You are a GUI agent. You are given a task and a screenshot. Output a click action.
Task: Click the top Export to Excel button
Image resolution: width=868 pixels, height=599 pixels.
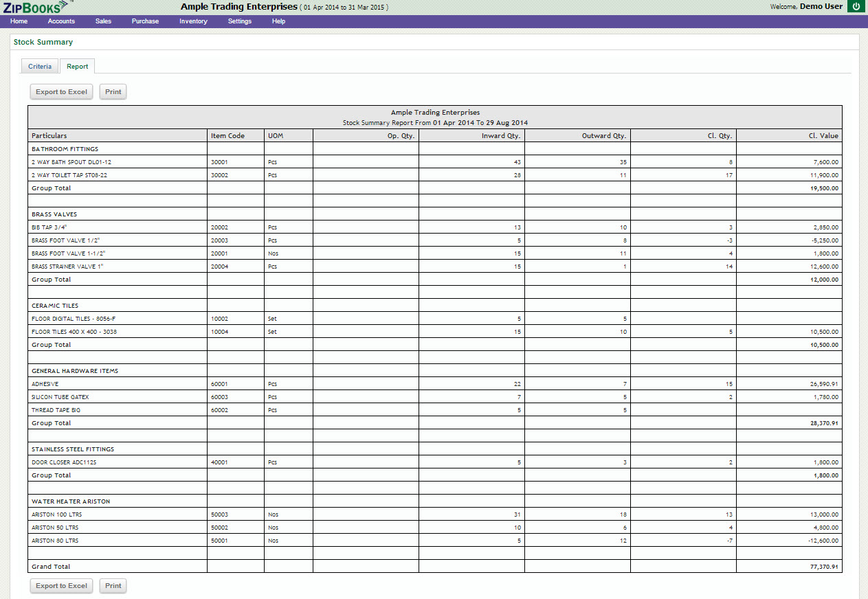click(x=62, y=92)
